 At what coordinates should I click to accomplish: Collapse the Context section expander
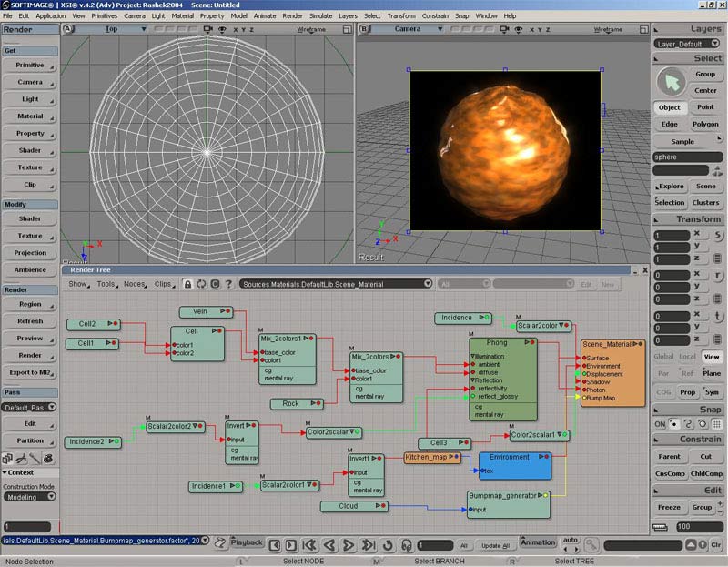coord(5,472)
